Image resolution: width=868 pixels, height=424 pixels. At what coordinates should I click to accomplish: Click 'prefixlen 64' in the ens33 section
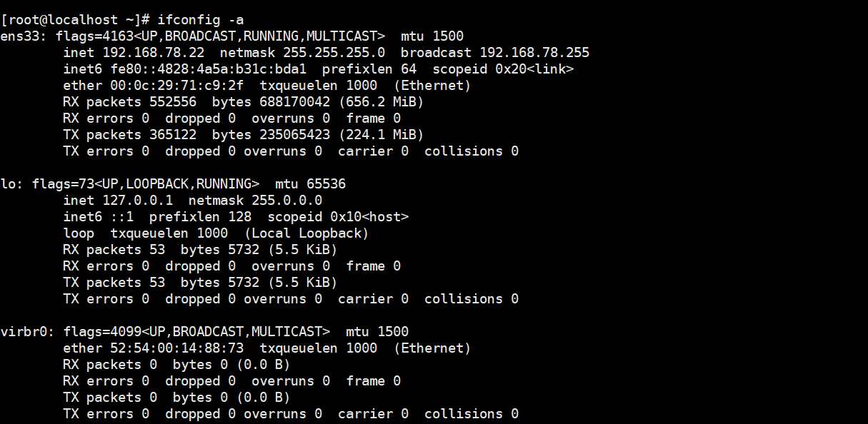370,69
